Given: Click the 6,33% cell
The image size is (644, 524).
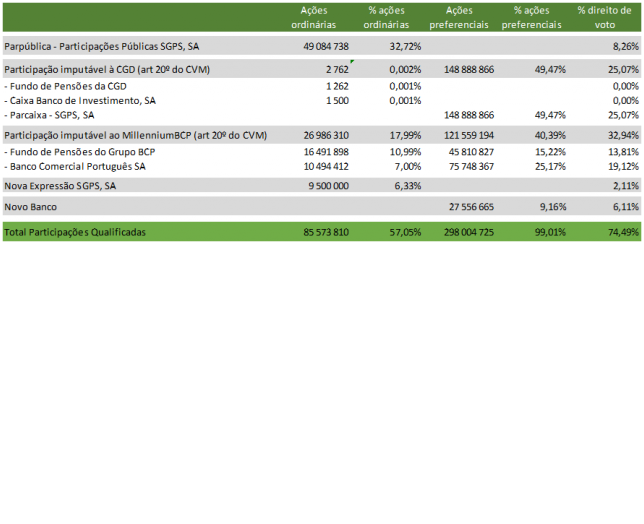Looking at the screenshot, I should click(x=407, y=186).
